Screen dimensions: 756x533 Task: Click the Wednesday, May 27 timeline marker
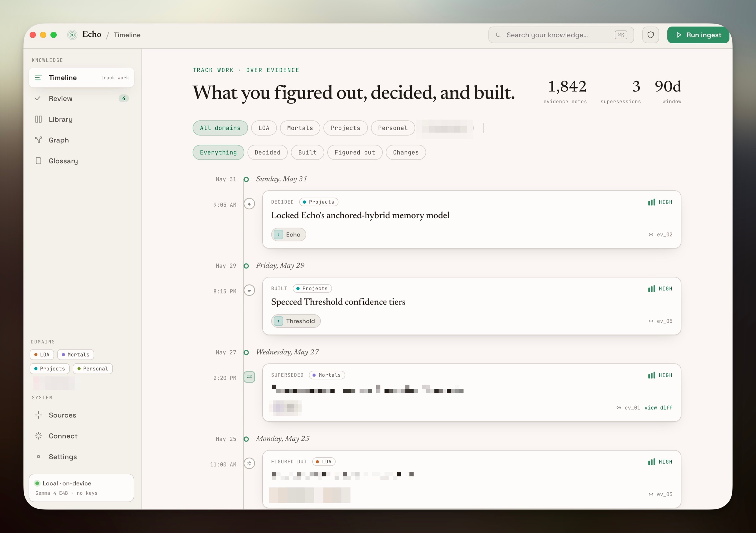tap(246, 353)
